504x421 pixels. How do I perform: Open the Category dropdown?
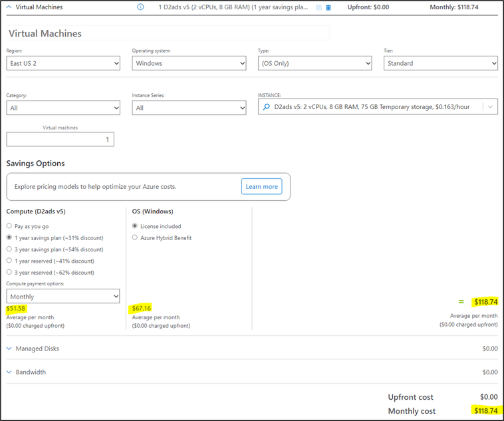tap(63, 108)
